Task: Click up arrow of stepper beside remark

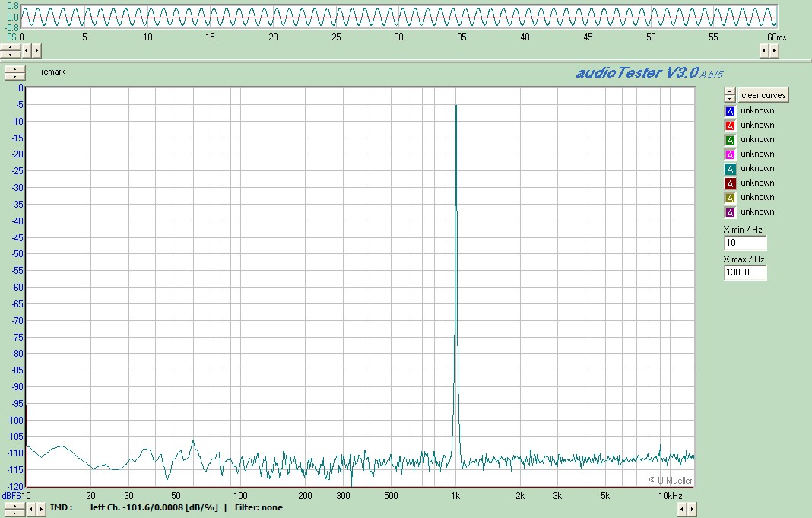Action: point(14,70)
